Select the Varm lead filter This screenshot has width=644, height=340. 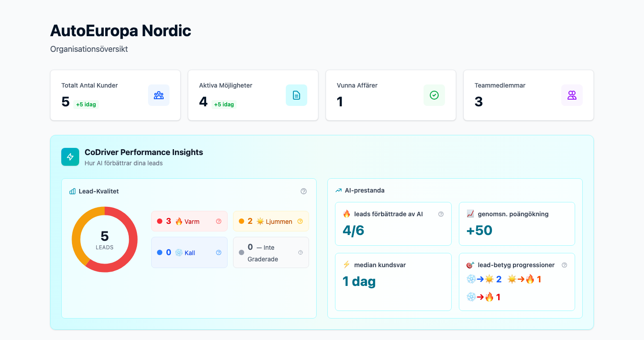point(189,221)
